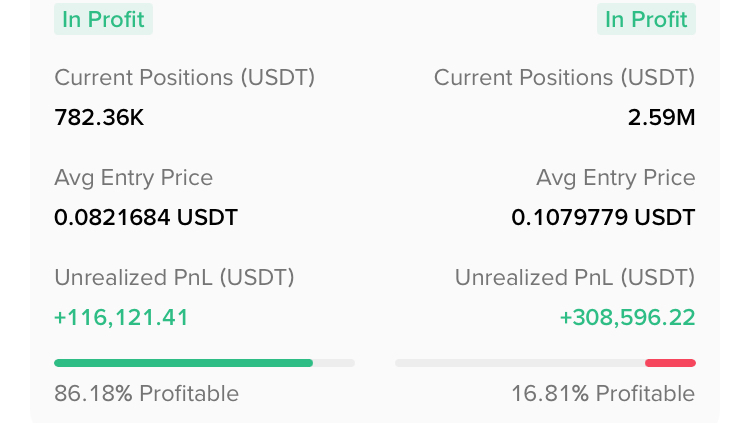Click the 0.0821684 USDT entry price
This screenshot has width=750, height=423.
[x=146, y=217]
